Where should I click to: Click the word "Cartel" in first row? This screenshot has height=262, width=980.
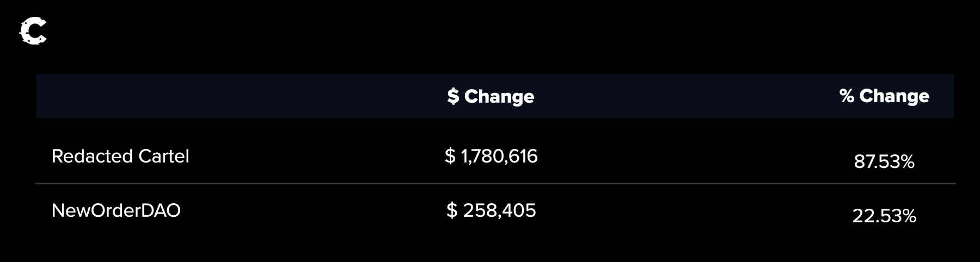click(164, 157)
